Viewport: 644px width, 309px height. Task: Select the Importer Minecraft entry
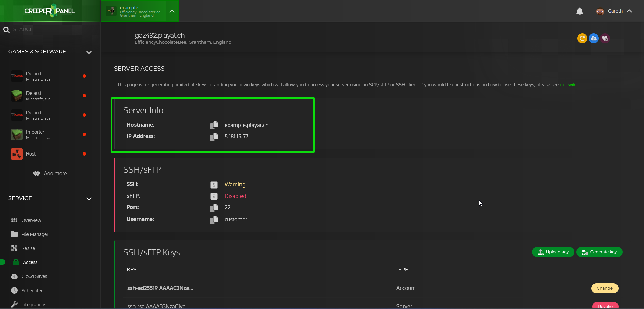[50, 134]
